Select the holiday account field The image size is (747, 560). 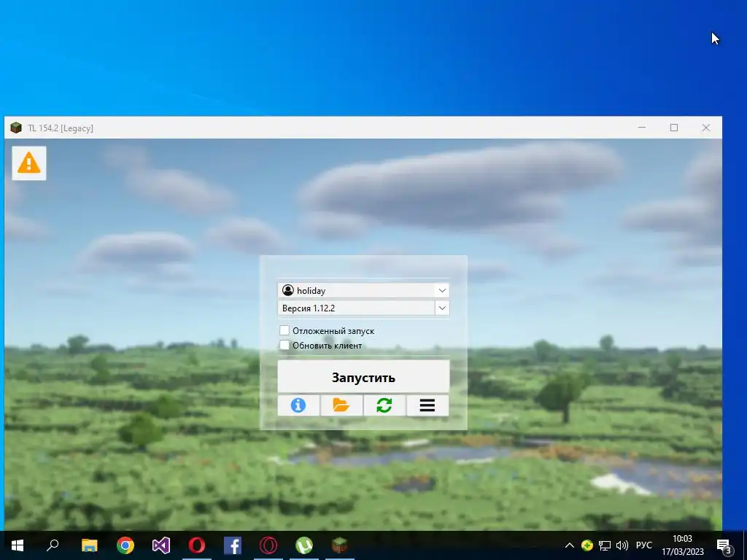click(x=363, y=290)
